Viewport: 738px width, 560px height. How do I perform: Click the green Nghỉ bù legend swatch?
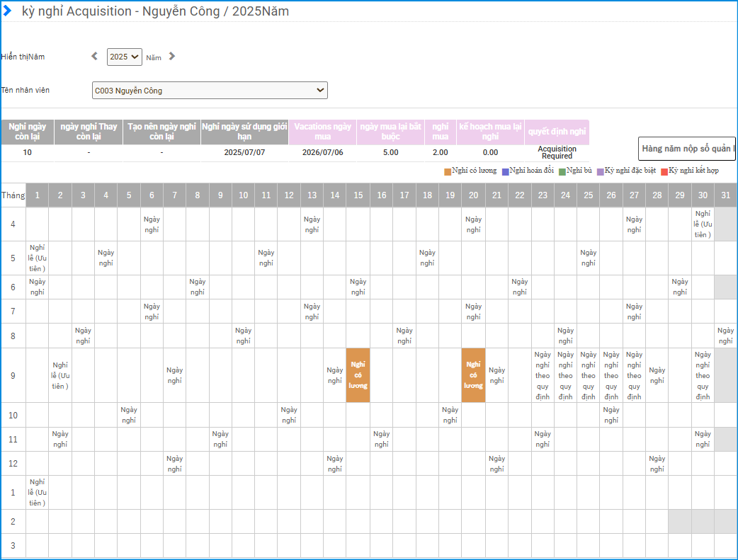[x=562, y=171]
